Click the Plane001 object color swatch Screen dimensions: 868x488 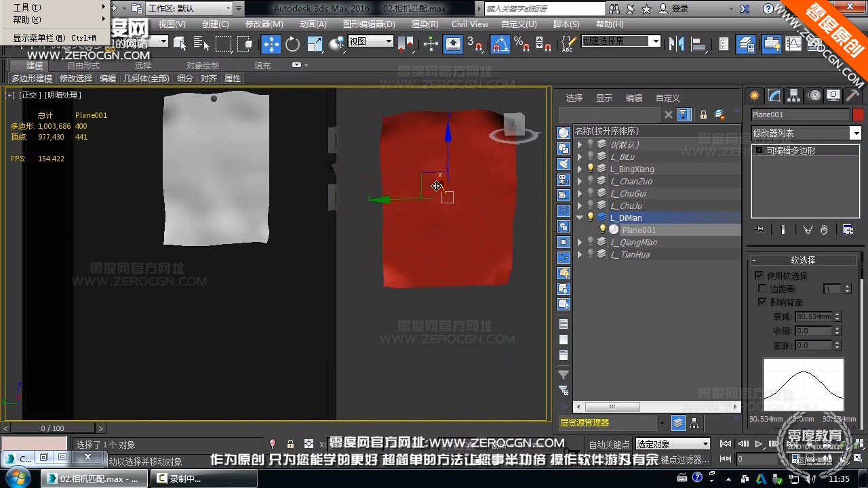(x=858, y=115)
